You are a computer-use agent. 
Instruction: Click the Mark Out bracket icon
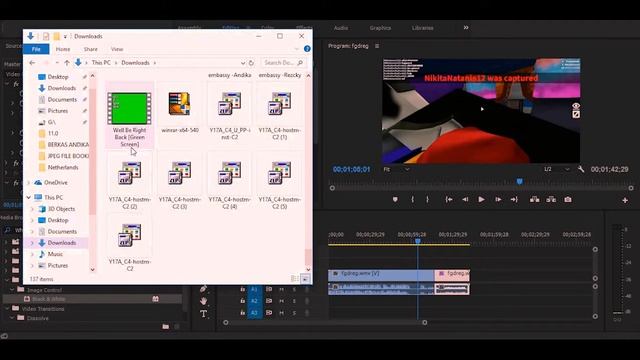(x=427, y=200)
